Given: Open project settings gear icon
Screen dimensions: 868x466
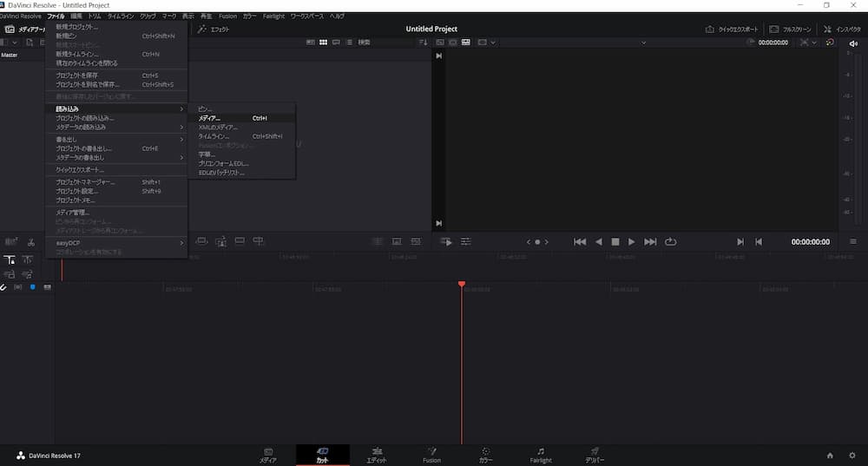Looking at the screenshot, I should (x=852, y=456).
